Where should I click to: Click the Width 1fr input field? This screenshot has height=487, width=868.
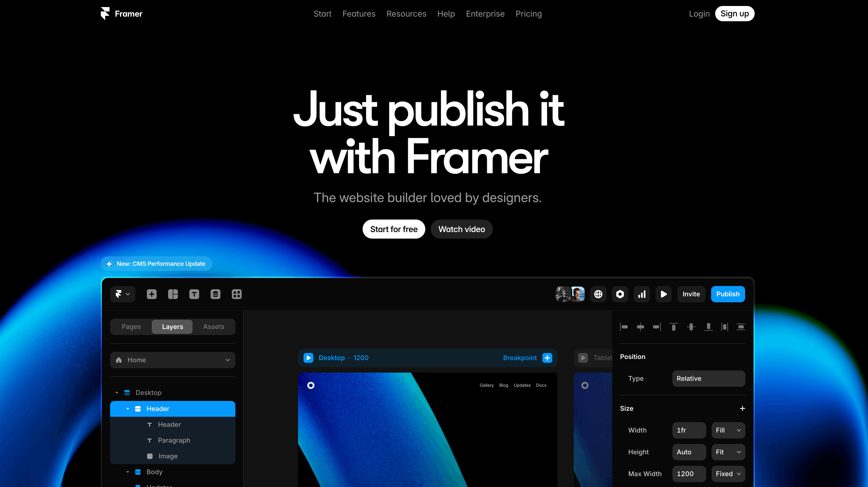click(x=689, y=430)
